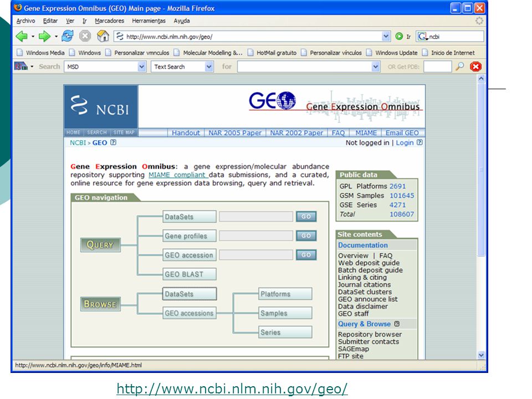Expand the address bar URL dropdown

[386, 37]
